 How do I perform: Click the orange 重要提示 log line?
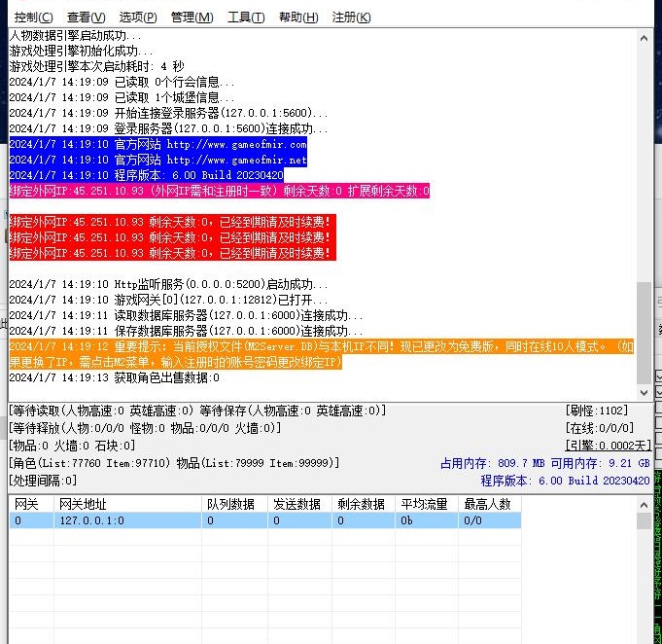tap(322, 354)
